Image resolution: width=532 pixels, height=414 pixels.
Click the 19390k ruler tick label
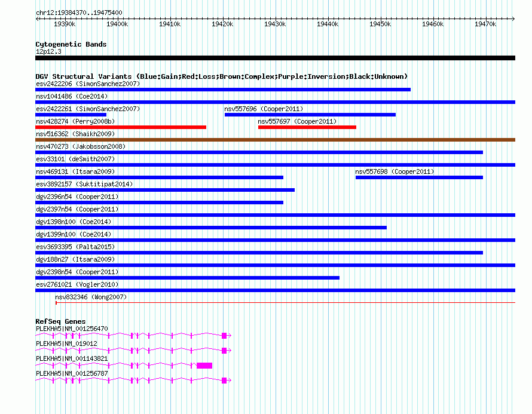click(x=65, y=24)
